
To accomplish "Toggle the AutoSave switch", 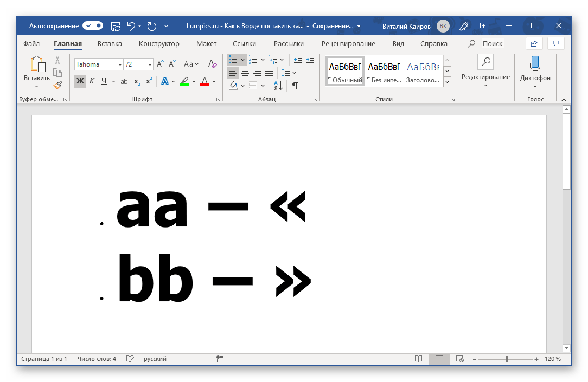I will point(93,26).
